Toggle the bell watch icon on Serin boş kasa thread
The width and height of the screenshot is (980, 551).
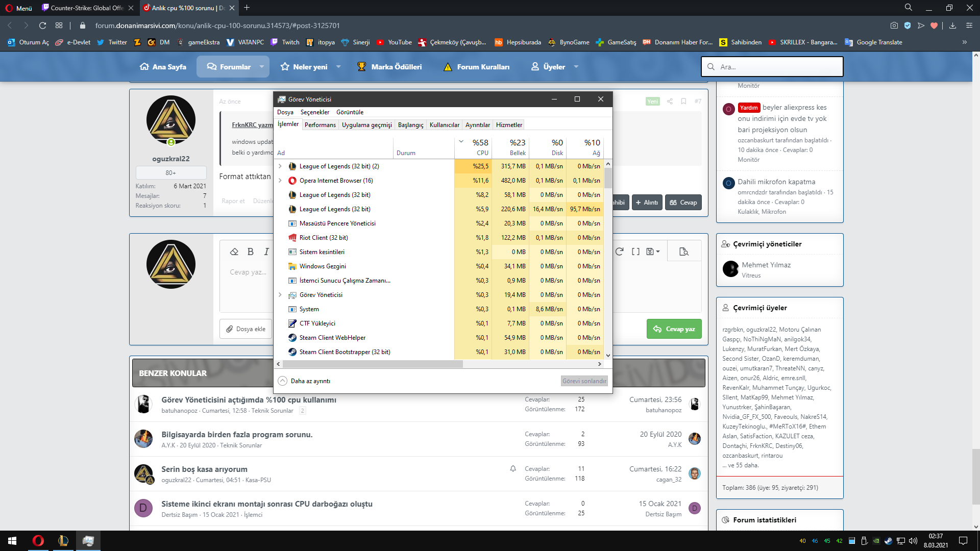point(513,469)
